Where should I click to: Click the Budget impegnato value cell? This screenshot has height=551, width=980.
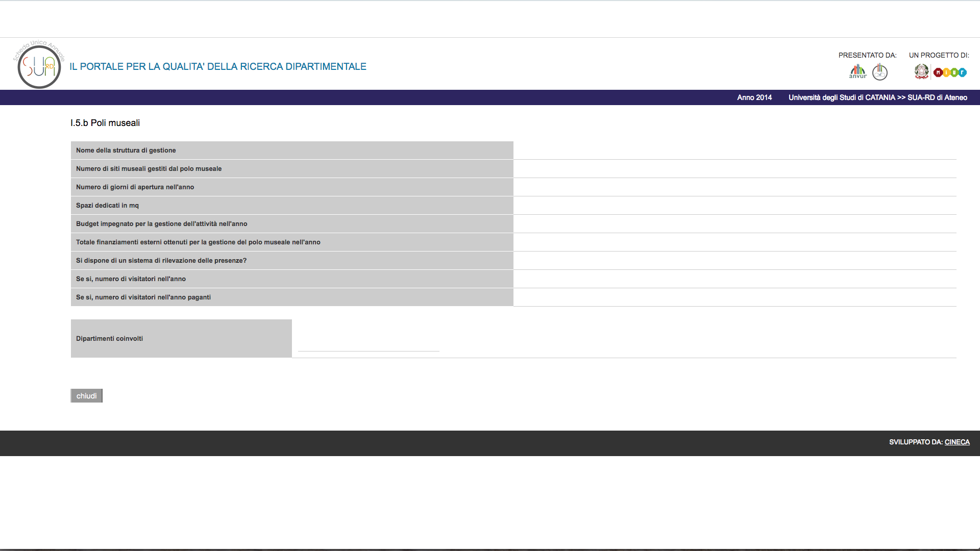734,224
